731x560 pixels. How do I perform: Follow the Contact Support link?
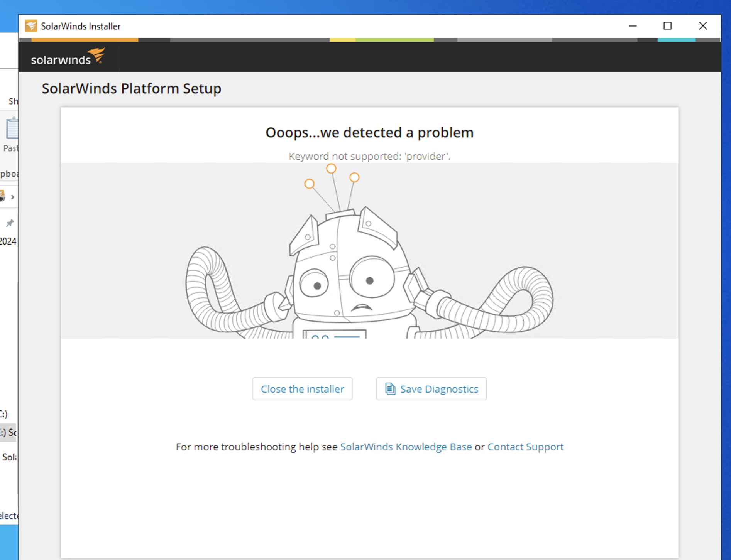[x=525, y=447]
